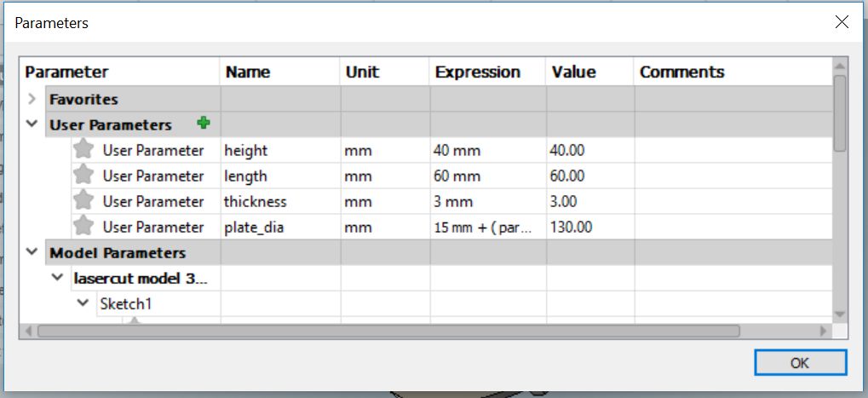Click the horizontal scrollbar thumb

click(388, 331)
